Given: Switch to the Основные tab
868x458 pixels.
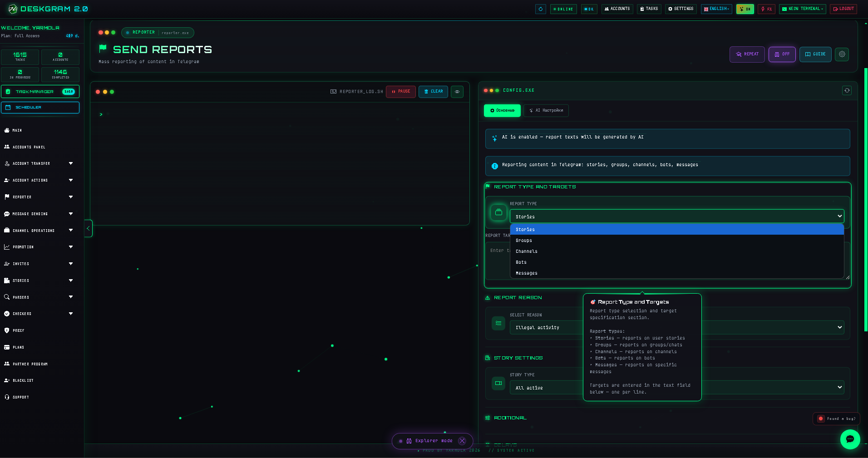Looking at the screenshot, I should click(502, 111).
